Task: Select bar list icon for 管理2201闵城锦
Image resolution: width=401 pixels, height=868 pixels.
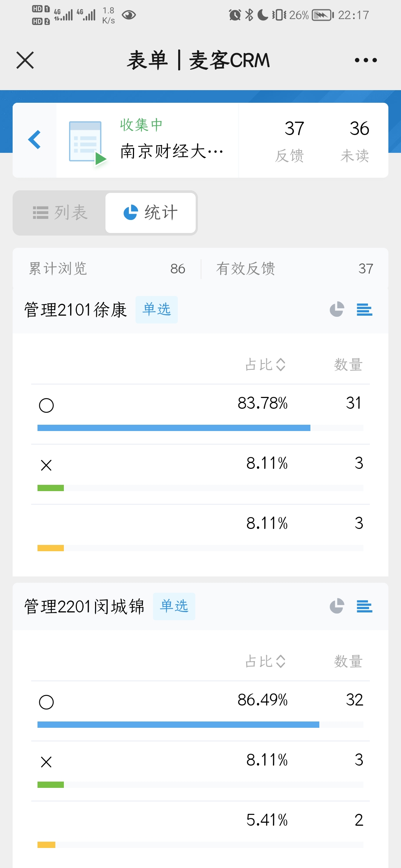Action: 364,606
